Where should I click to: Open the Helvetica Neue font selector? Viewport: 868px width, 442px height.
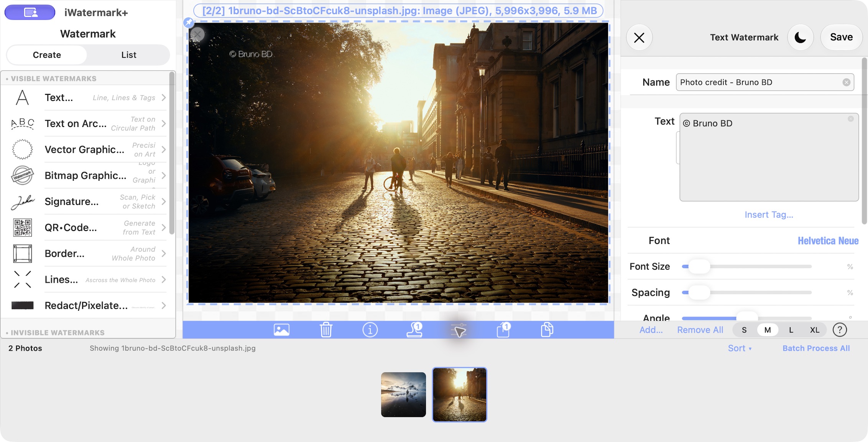pyautogui.click(x=828, y=241)
